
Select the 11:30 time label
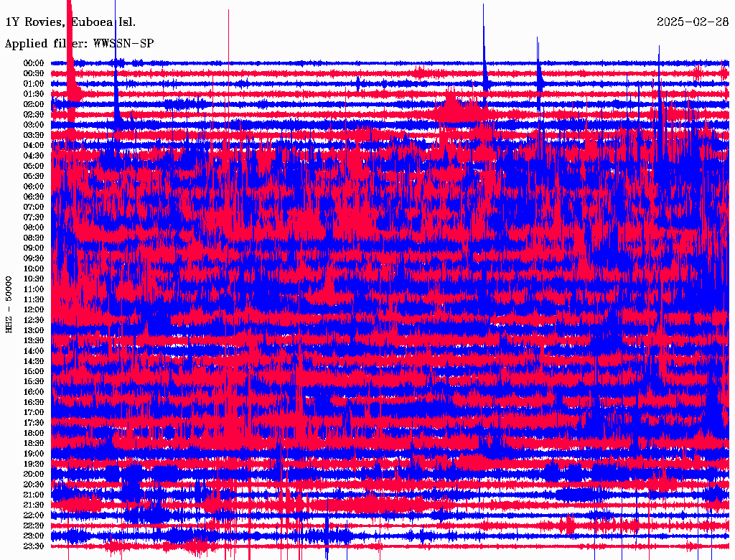pyautogui.click(x=34, y=299)
